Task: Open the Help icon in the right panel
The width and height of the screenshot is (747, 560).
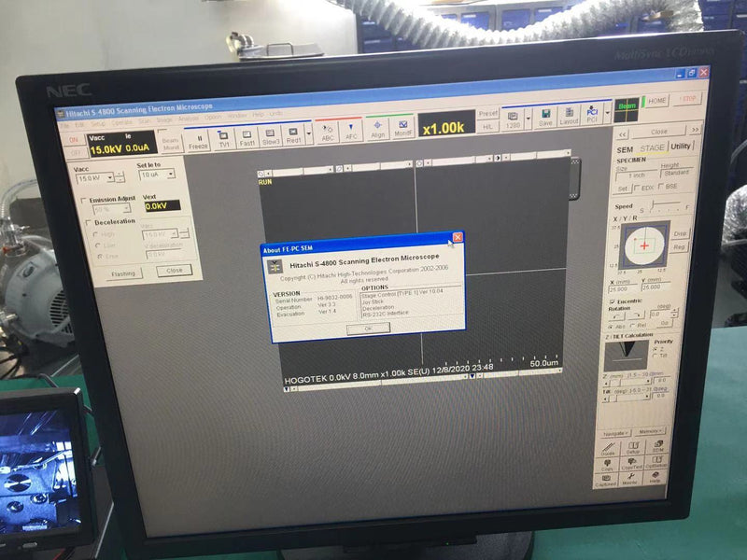Action: 655,477
